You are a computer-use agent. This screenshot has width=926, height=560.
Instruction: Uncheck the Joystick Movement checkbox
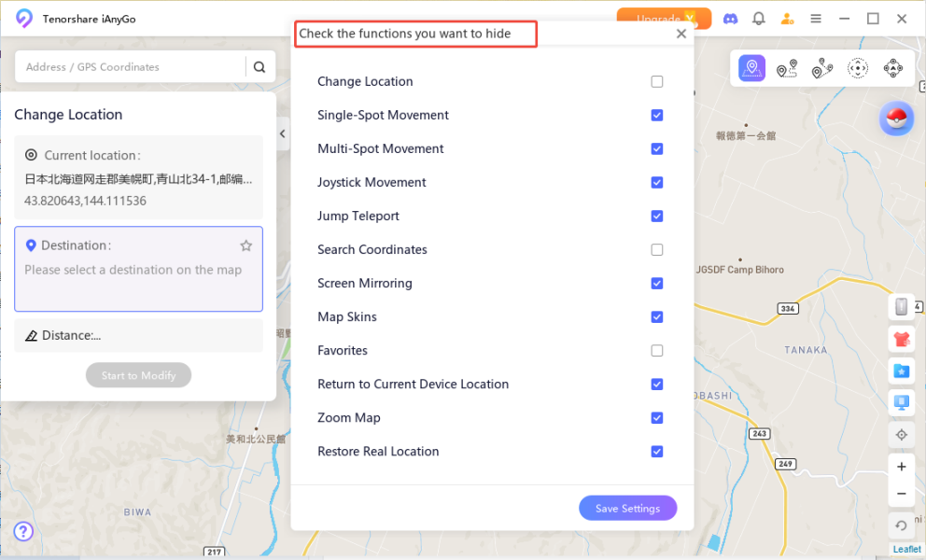[x=657, y=183]
